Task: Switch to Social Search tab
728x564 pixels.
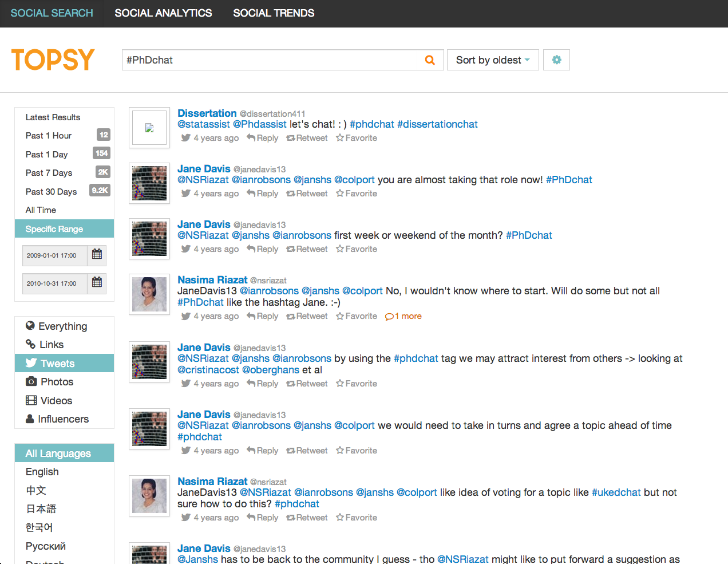Action: [52, 13]
